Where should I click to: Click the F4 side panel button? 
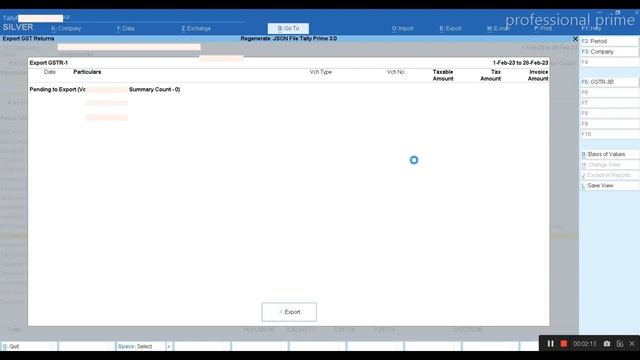coord(609,62)
